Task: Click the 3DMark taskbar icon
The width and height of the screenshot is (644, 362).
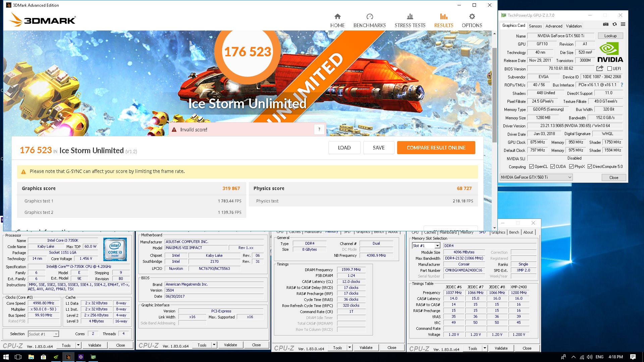Action: (x=68, y=357)
